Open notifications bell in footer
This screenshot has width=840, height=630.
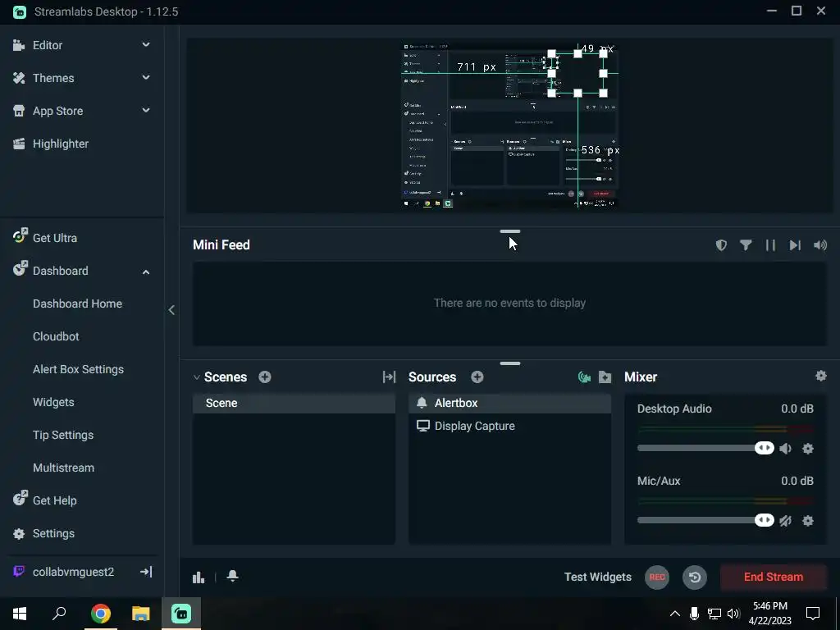coord(232,577)
